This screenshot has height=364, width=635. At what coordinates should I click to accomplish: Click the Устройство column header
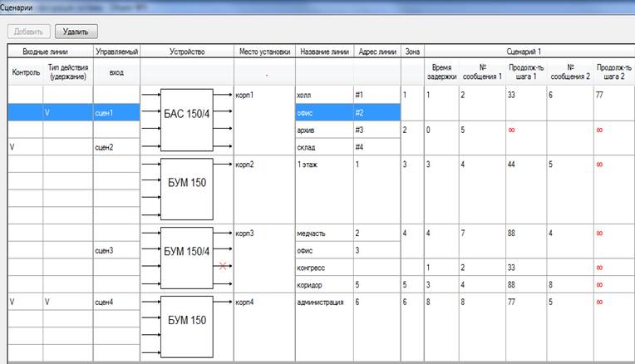coord(187,51)
